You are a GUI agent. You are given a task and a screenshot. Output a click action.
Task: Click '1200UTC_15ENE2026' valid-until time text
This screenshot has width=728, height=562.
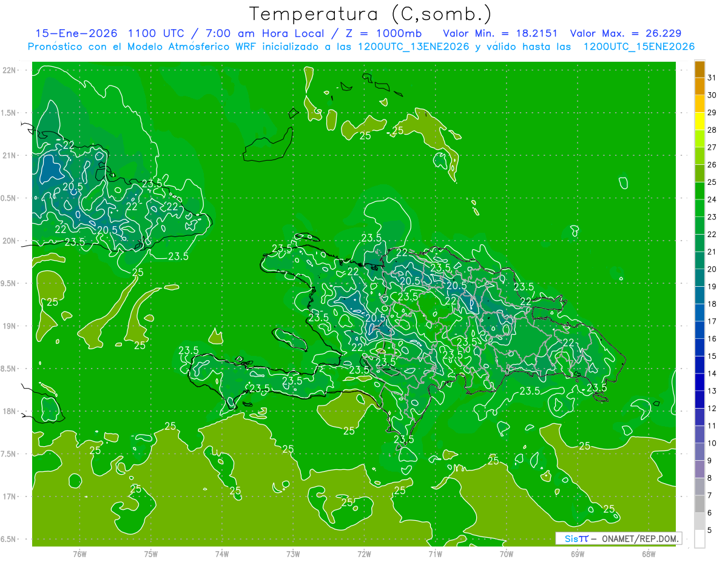(639, 47)
